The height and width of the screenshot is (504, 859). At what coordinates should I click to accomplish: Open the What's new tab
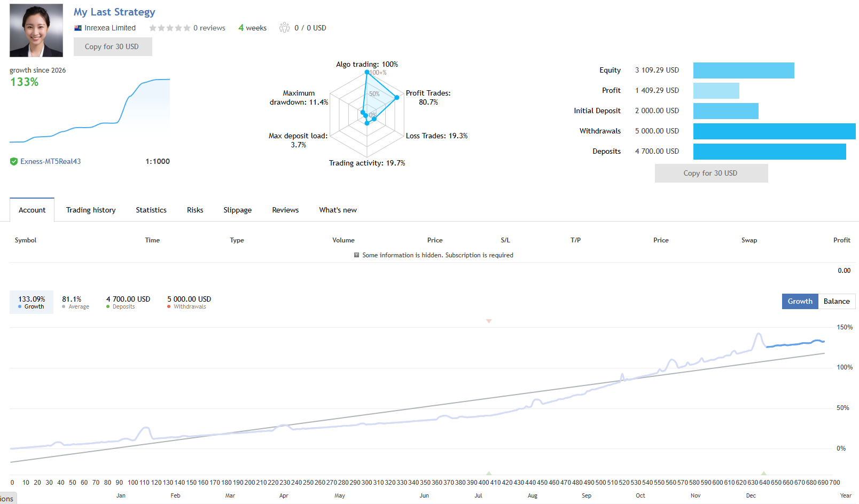click(338, 210)
